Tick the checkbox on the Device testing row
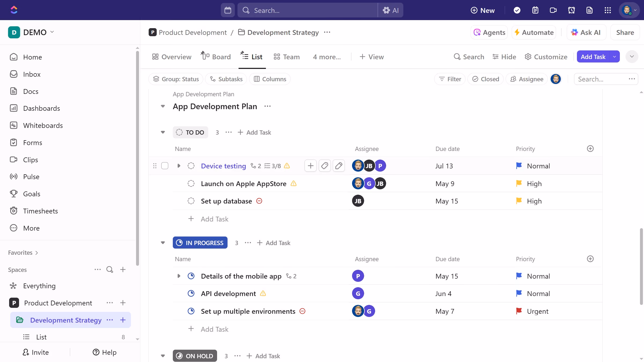Viewport: 644px width, 362px height. (x=165, y=166)
